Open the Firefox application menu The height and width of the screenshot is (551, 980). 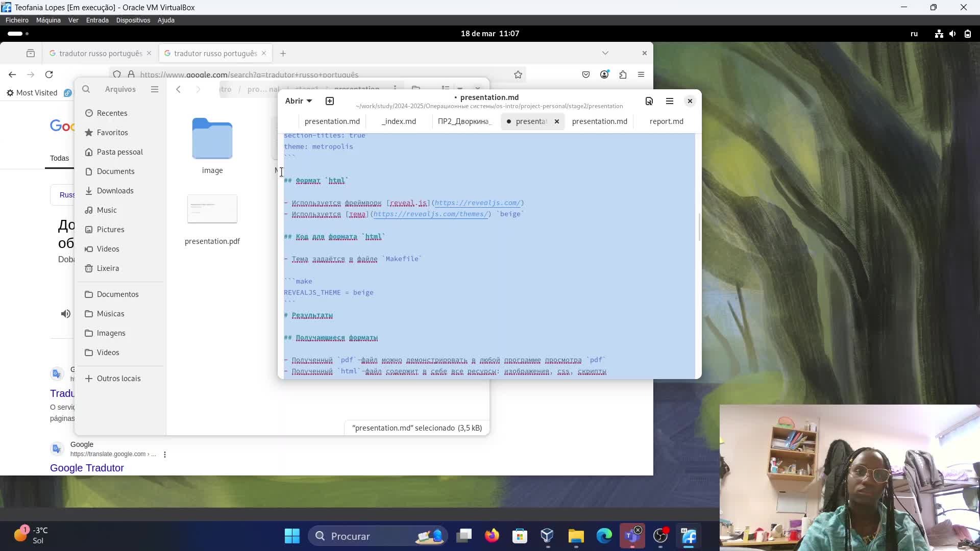pos(641,74)
